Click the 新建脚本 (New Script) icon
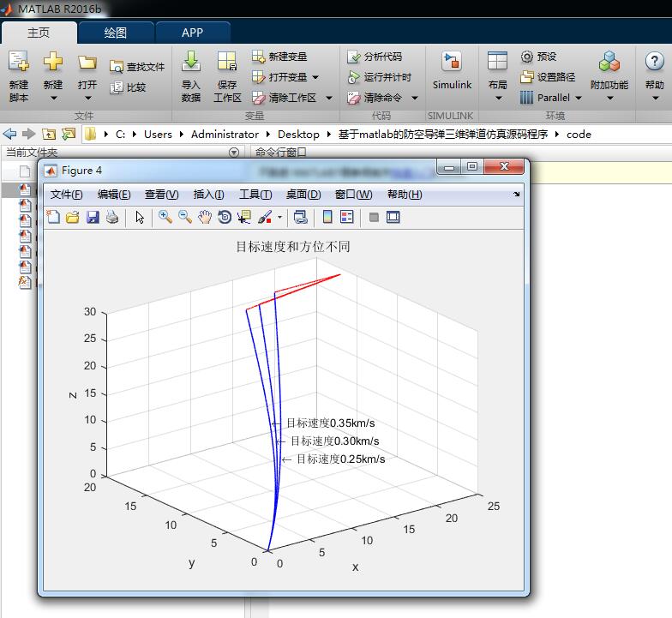672x618 pixels. coord(19,62)
